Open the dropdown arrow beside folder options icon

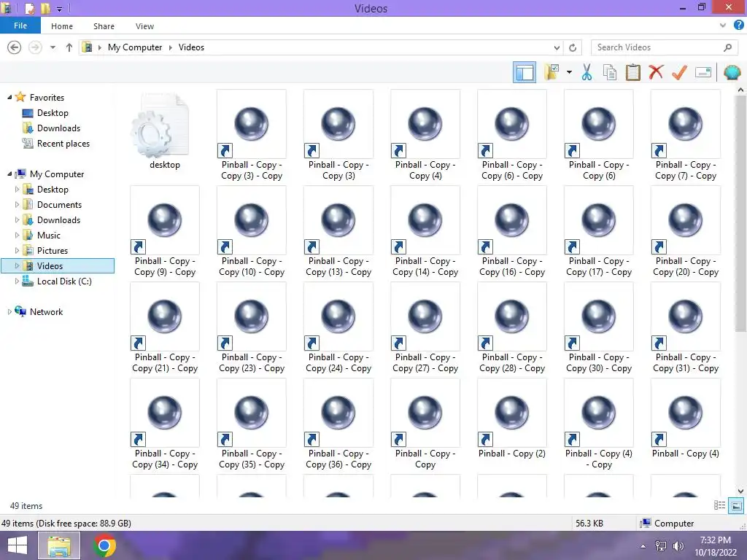tap(569, 72)
